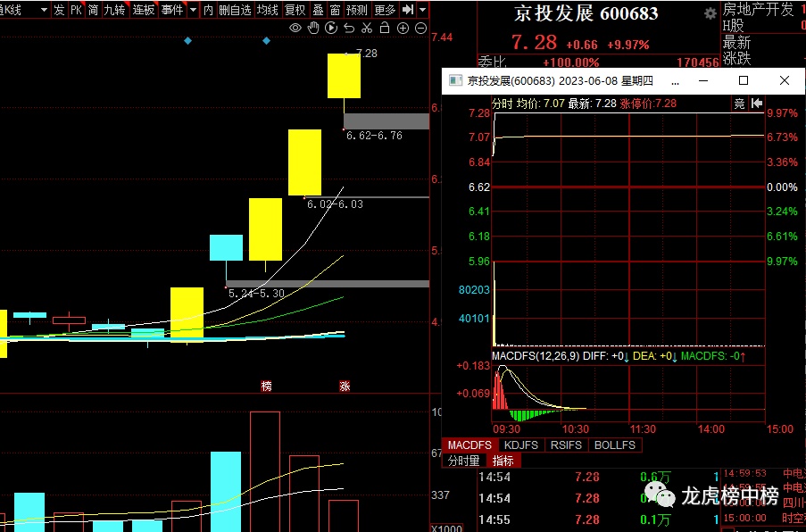Zoom out with the minus icon
Viewport: 806px width, 532px height.
pos(420,29)
